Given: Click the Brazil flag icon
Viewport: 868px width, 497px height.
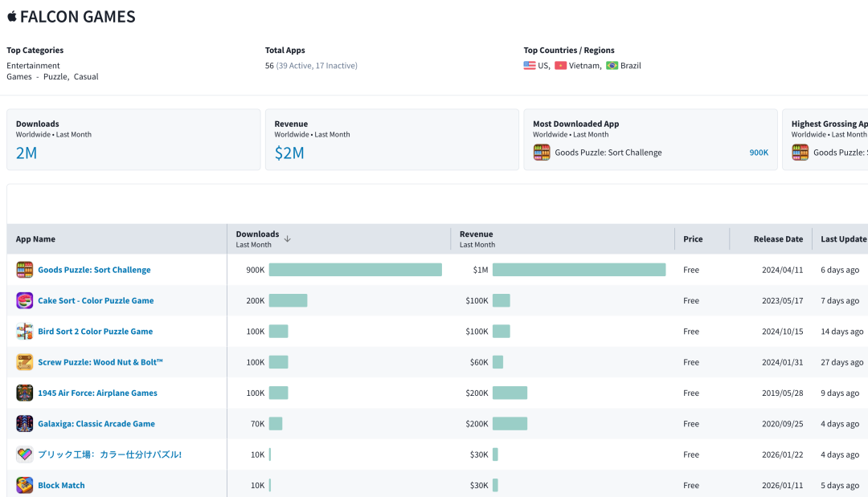Looking at the screenshot, I should coord(612,65).
